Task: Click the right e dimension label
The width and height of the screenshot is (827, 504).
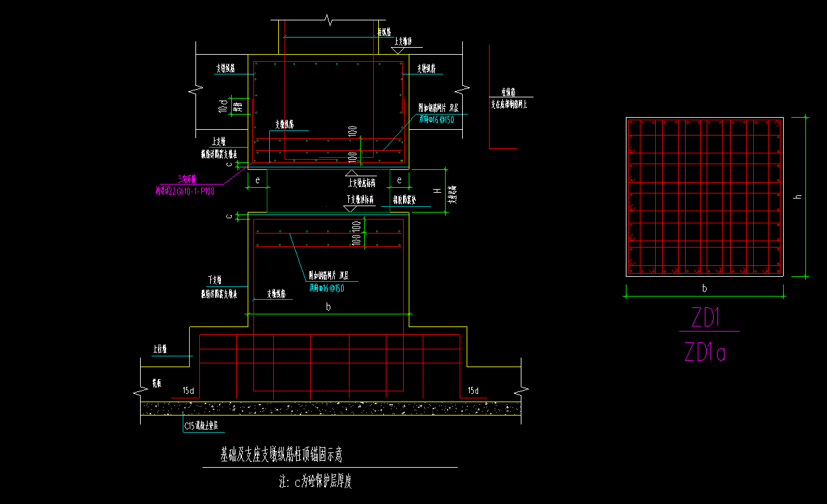Action: click(x=399, y=180)
